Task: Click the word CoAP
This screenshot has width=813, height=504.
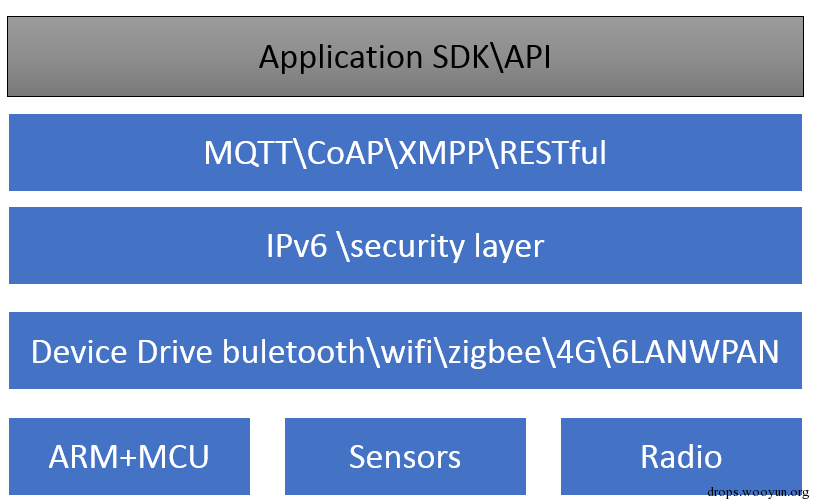Action: coord(343,153)
